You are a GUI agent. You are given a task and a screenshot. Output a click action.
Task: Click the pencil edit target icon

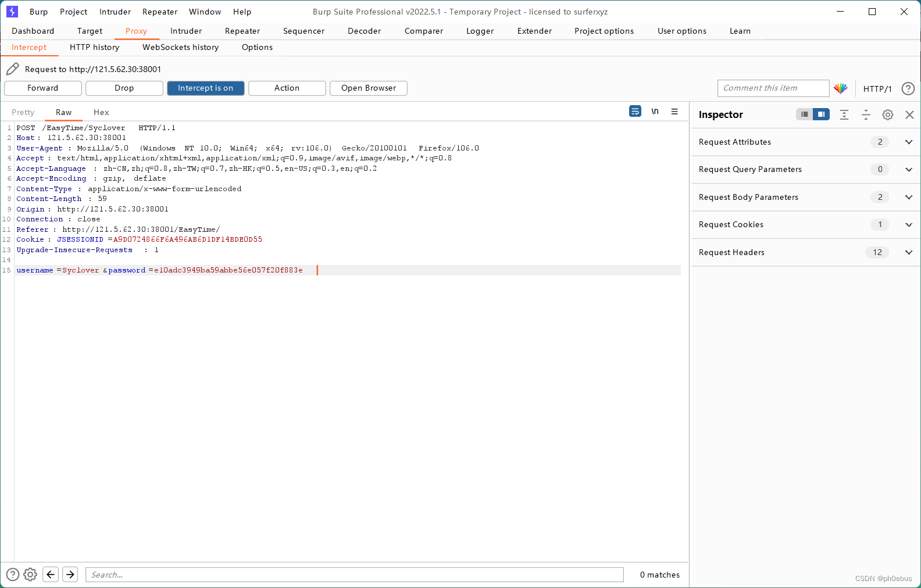tap(13, 69)
